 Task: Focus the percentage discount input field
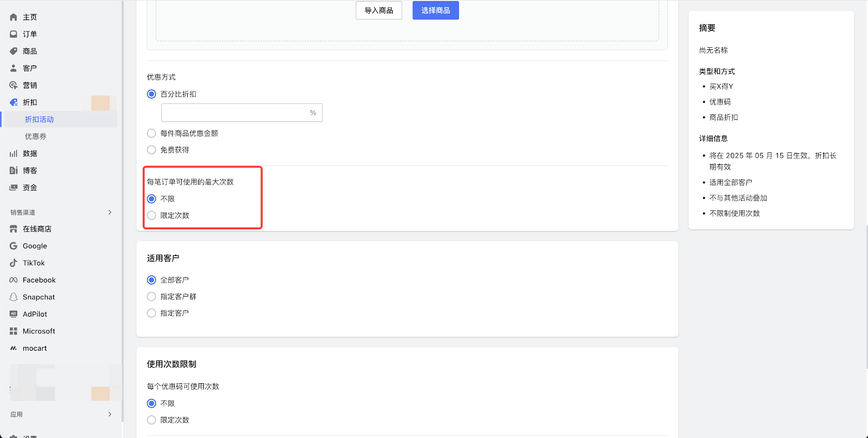click(234, 113)
